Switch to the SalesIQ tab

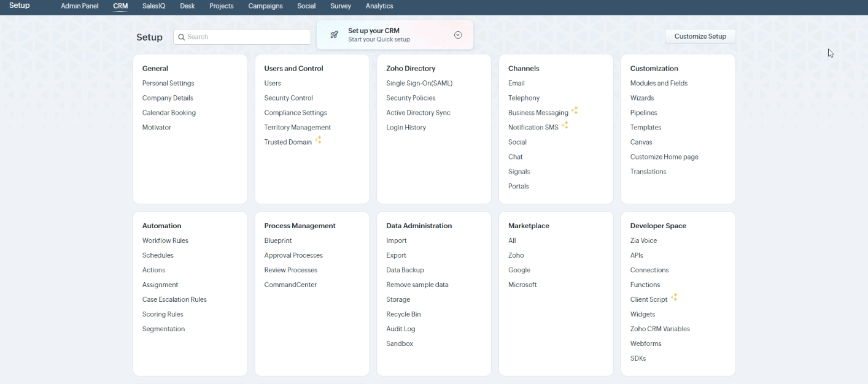pyautogui.click(x=153, y=6)
